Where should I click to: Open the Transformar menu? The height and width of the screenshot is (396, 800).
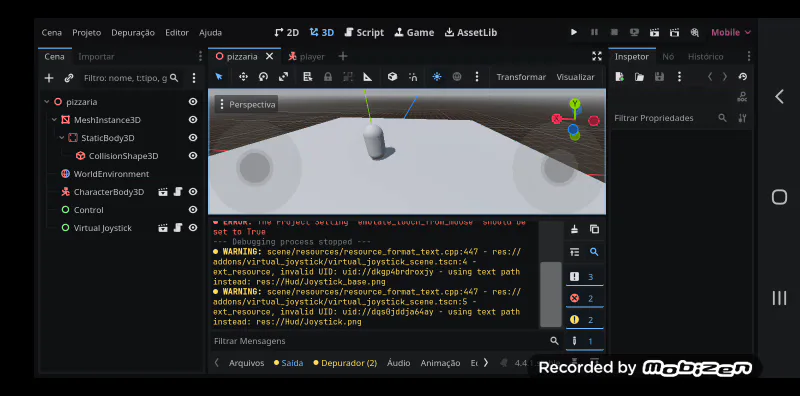521,77
